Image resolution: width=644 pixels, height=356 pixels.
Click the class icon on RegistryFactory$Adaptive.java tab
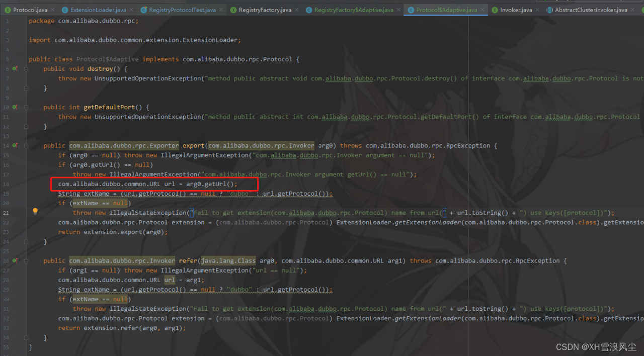(309, 10)
